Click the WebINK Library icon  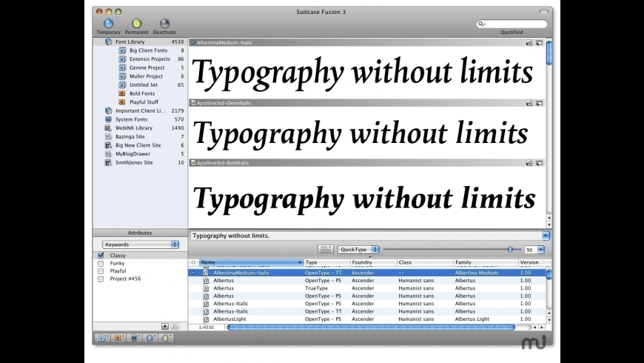(108, 128)
